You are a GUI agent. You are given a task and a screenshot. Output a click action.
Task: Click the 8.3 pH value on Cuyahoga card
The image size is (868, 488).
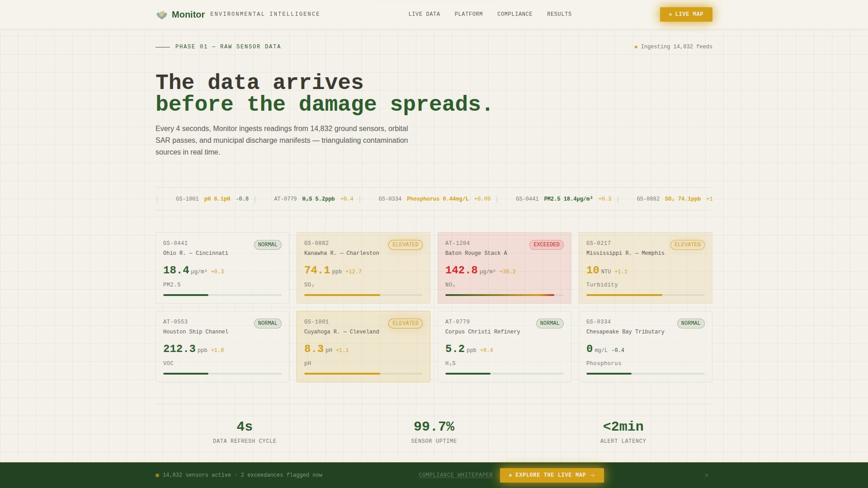[318, 349]
